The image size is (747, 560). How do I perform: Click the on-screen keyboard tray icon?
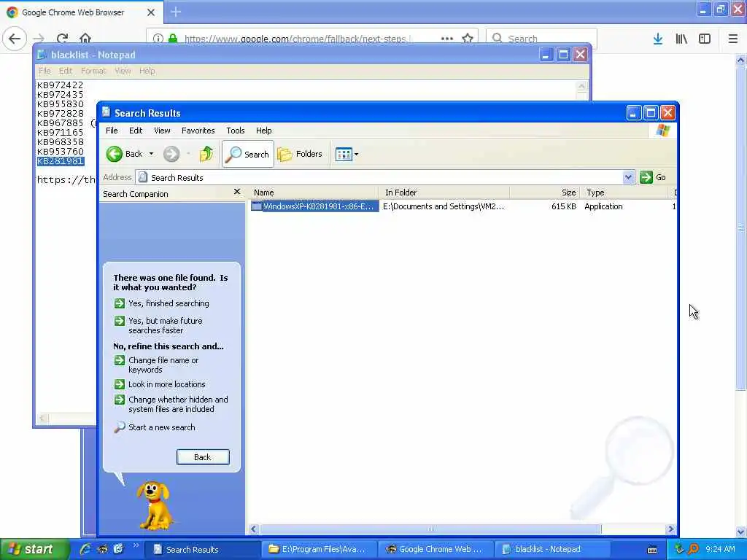pos(653,550)
